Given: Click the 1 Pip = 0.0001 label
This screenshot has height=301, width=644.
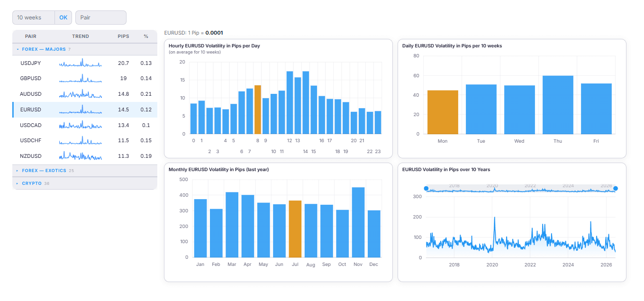Looking at the screenshot, I should tap(206, 33).
